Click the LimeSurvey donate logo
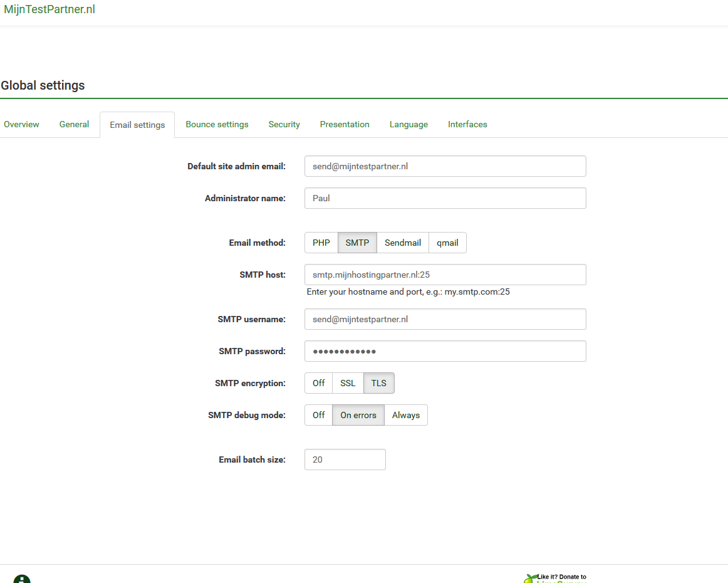This screenshot has height=583, width=728. click(x=528, y=578)
